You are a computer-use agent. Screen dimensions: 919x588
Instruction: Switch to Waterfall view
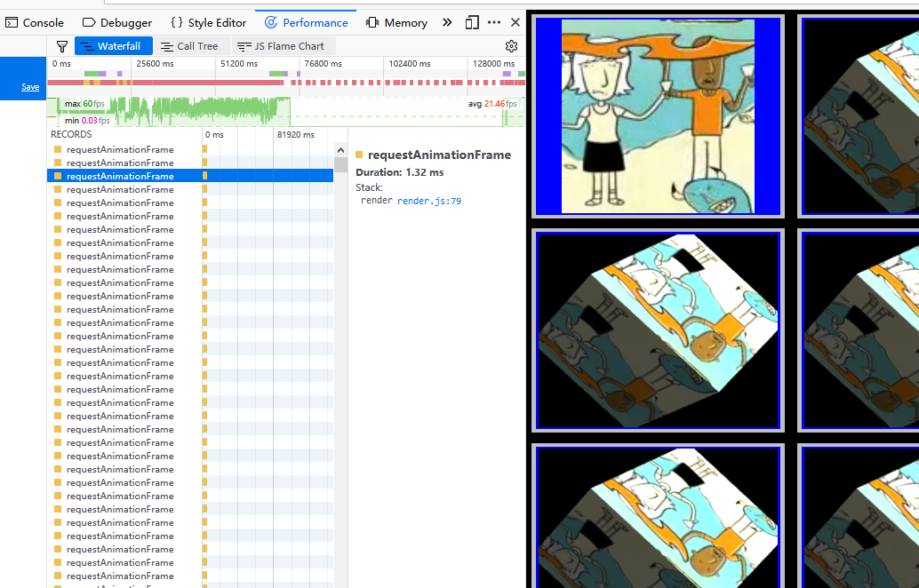tap(113, 46)
